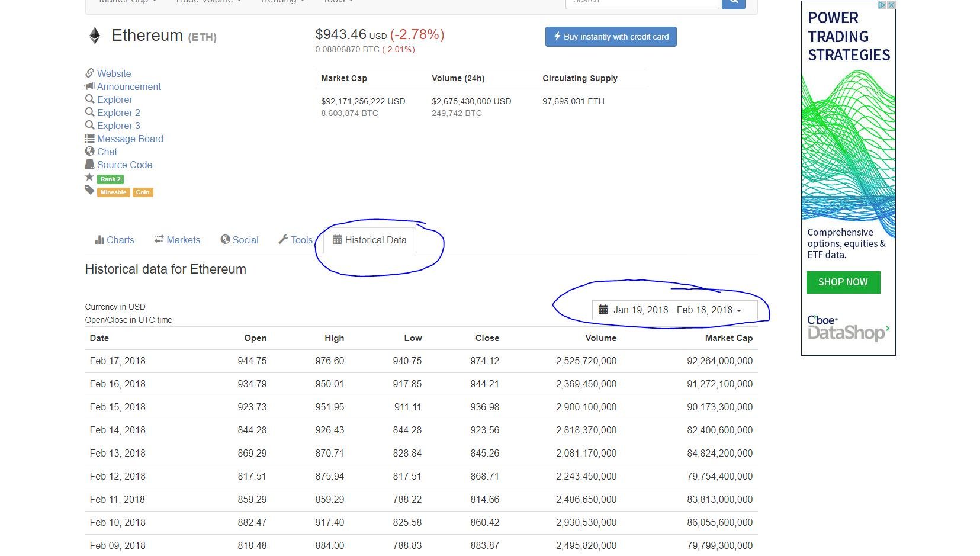Screen dimensions: 980x556
Task: Open the Explorer link
Action: coord(115,99)
